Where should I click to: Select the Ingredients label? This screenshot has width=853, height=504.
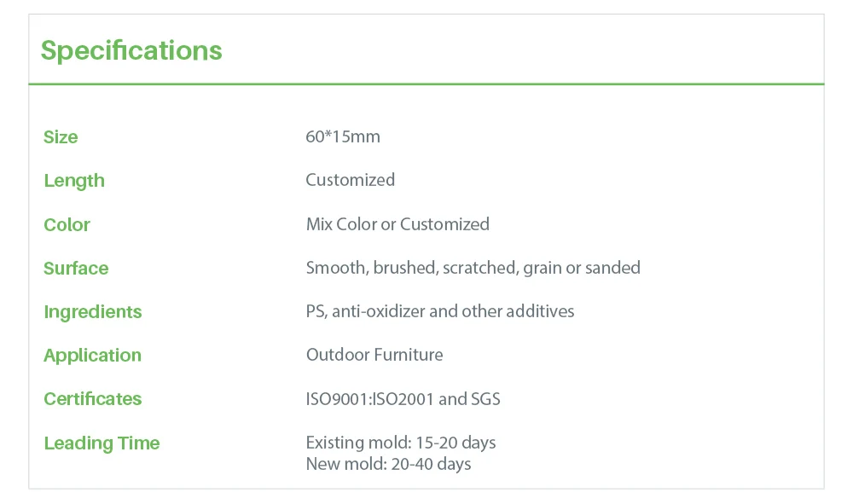93,312
